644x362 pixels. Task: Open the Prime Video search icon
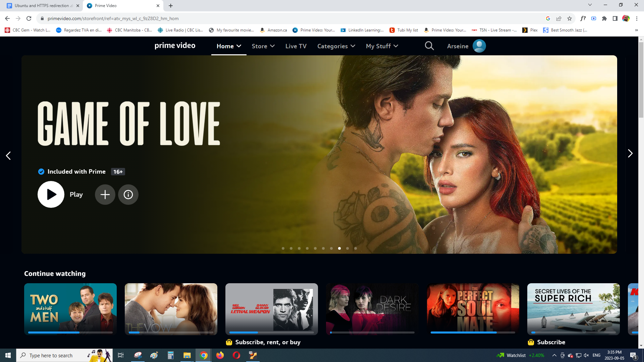pos(429,46)
